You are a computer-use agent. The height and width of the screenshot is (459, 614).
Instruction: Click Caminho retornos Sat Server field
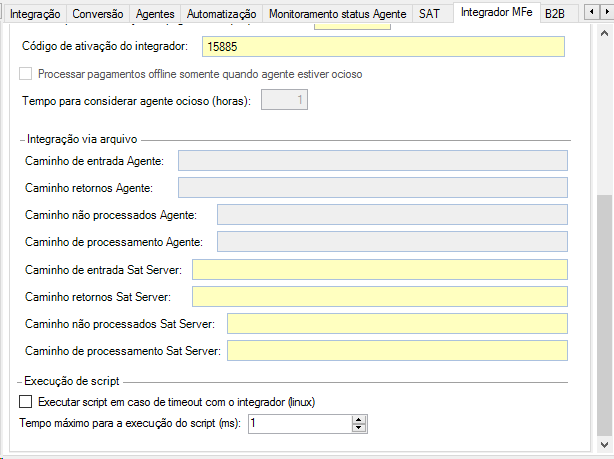point(379,297)
